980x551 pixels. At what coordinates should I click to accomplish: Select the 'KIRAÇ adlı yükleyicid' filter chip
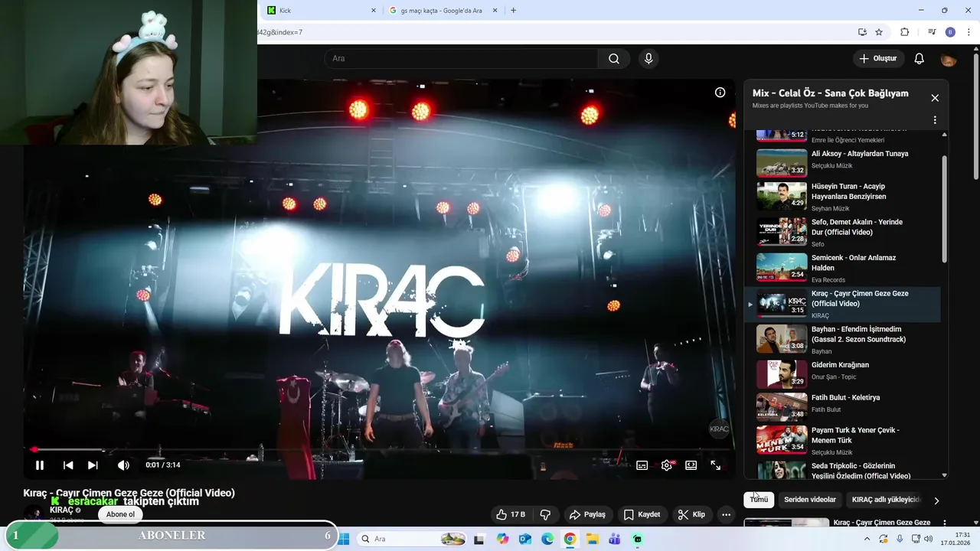click(884, 500)
